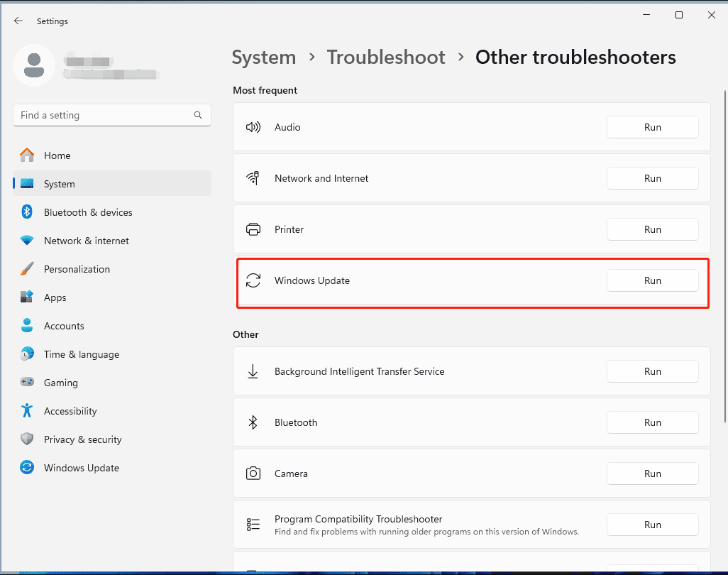Click the Personalization paintbrush icon

[27, 269]
